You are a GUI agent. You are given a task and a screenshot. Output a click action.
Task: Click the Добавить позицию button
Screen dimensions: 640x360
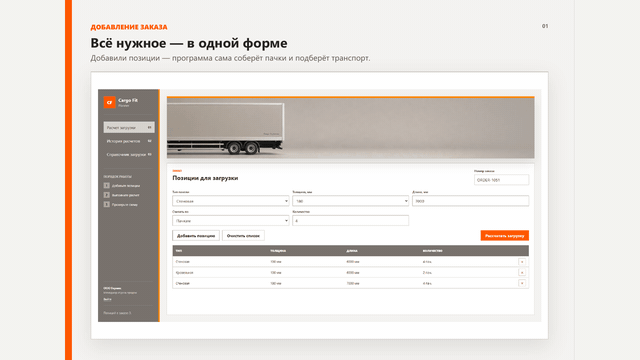coord(196,236)
